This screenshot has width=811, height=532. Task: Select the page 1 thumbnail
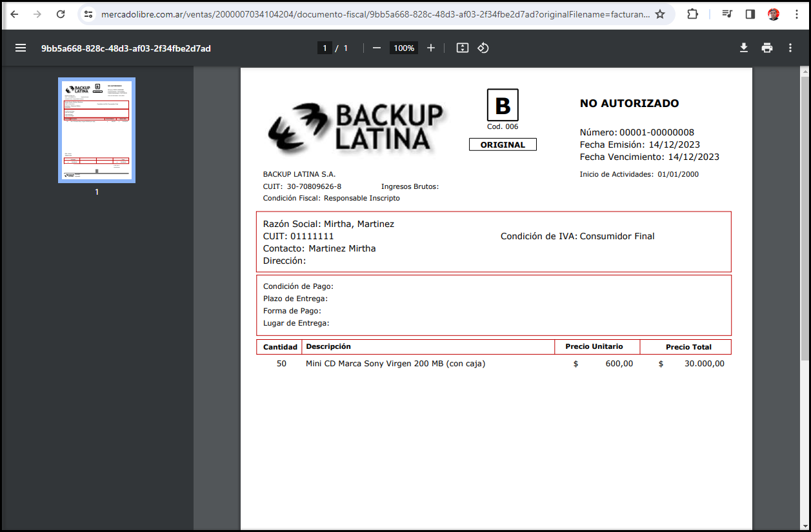pyautogui.click(x=97, y=130)
